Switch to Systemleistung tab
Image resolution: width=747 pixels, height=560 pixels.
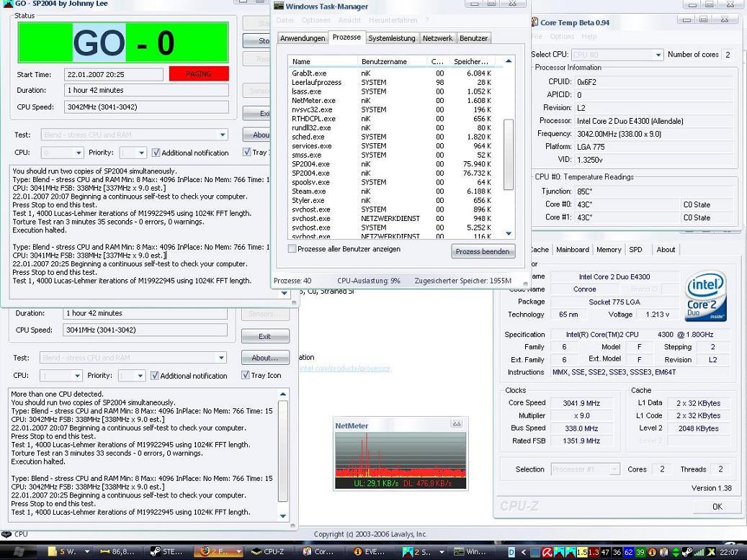click(x=392, y=38)
